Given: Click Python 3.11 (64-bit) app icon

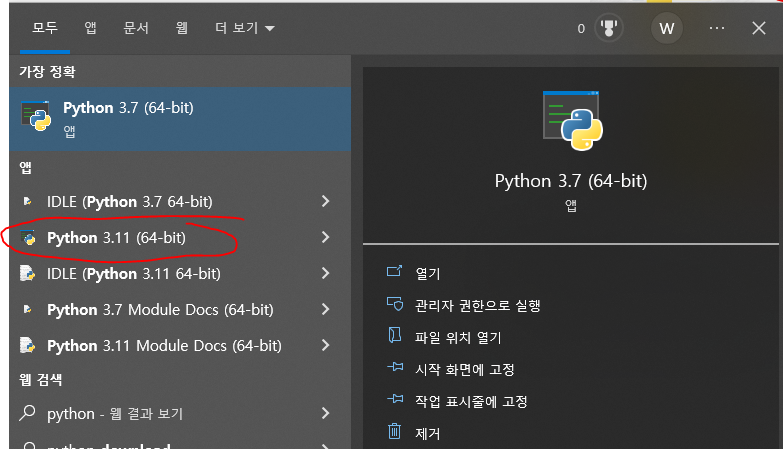Looking at the screenshot, I should point(28,238).
